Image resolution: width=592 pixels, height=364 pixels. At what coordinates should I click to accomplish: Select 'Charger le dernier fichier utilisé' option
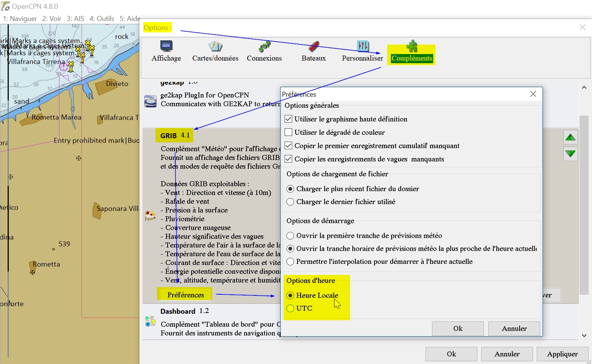click(x=290, y=202)
